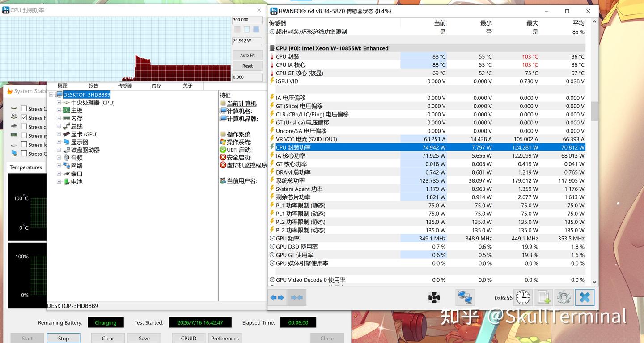Expand the 总线 tree node

coord(59,126)
